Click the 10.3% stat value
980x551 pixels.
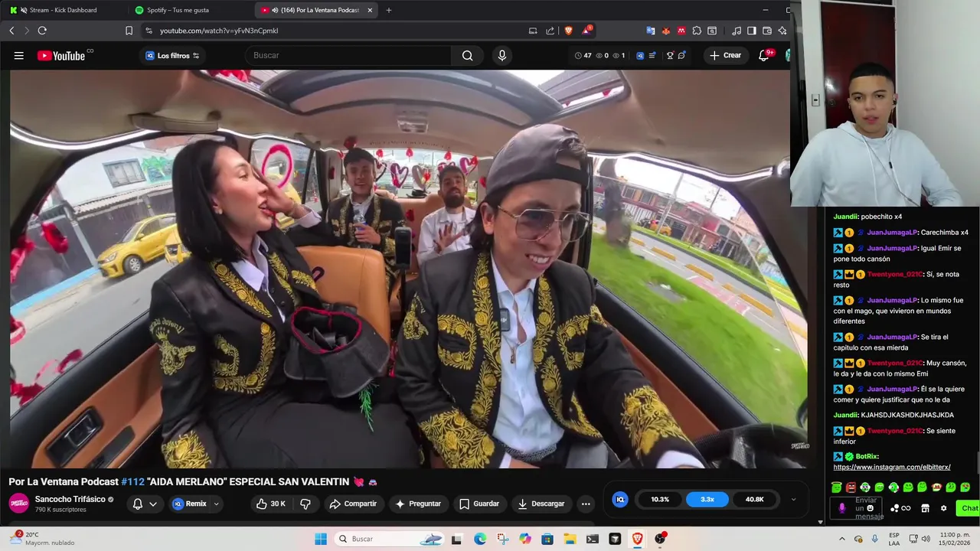tap(660, 499)
